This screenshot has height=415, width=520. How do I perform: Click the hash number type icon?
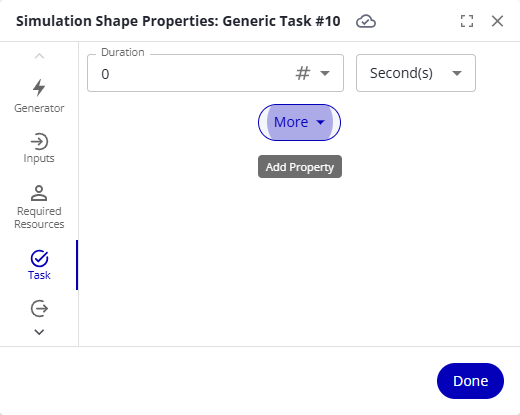(x=303, y=73)
